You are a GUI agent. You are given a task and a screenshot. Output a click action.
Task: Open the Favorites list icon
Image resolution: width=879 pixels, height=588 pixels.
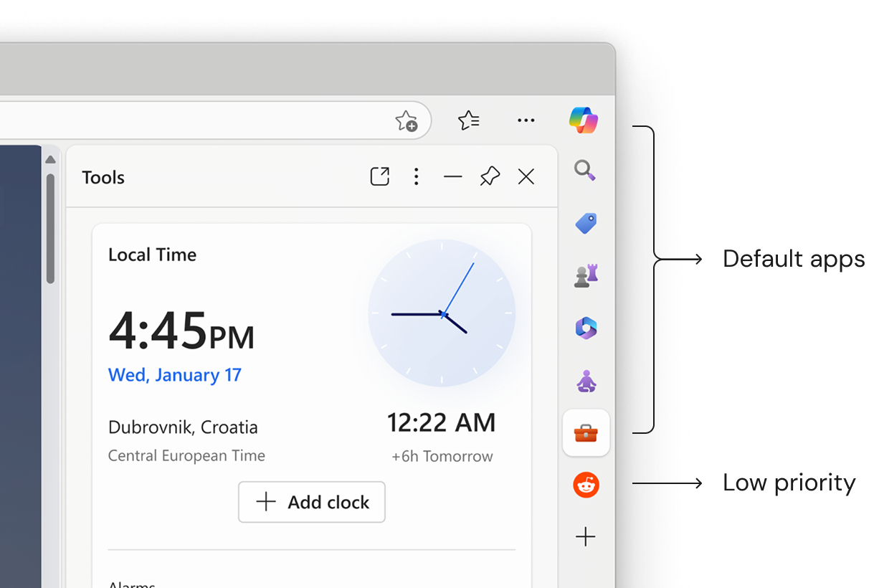click(x=468, y=120)
